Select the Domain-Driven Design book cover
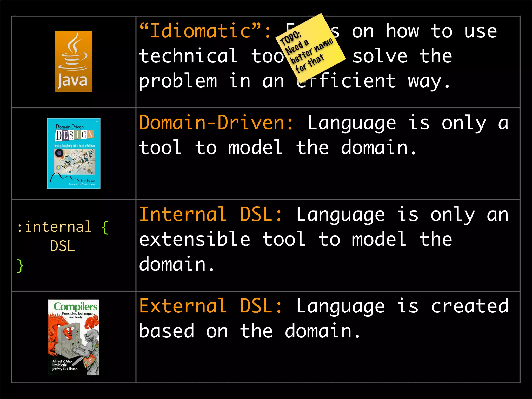This screenshot has height=399, width=532. (74, 154)
